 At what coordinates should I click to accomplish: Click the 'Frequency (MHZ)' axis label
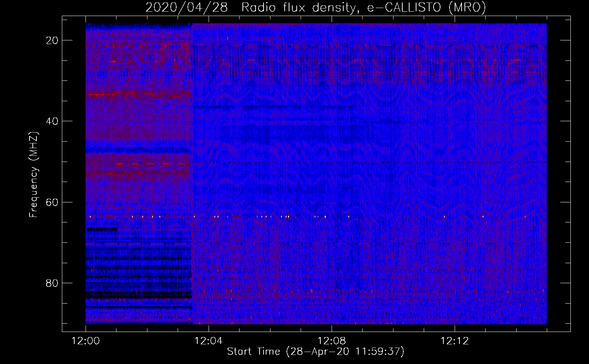tap(33, 175)
